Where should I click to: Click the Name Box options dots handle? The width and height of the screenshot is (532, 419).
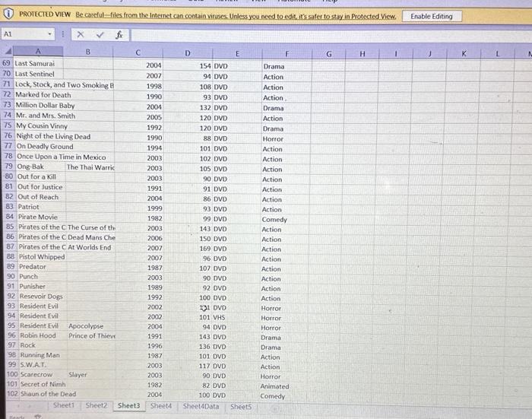(x=63, y=34)
